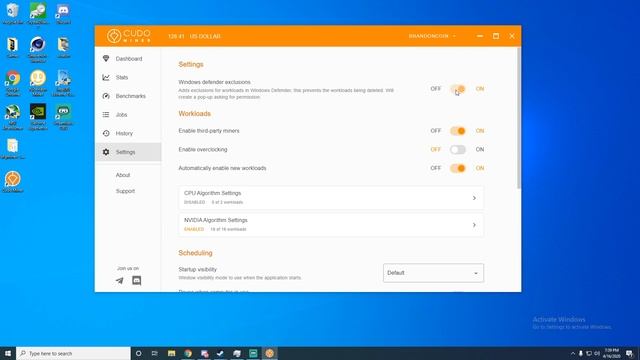Click ON label for Enable overclocking

coord(480,149)
